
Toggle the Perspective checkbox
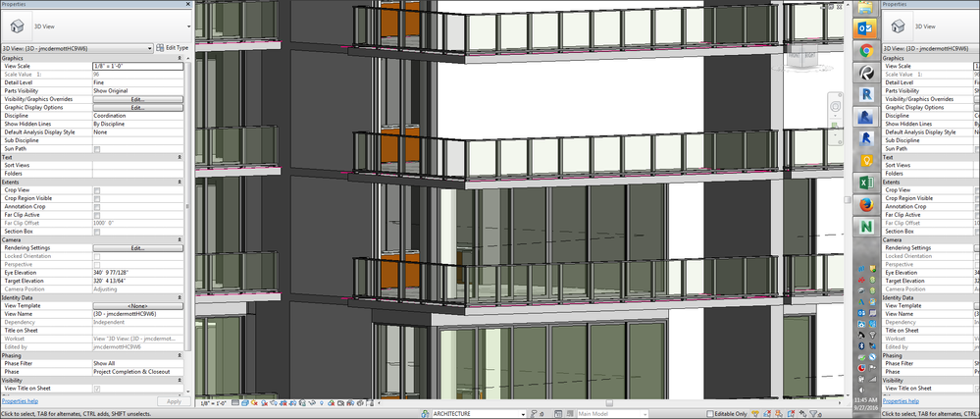pyautogui.click(x=97, y=265)
